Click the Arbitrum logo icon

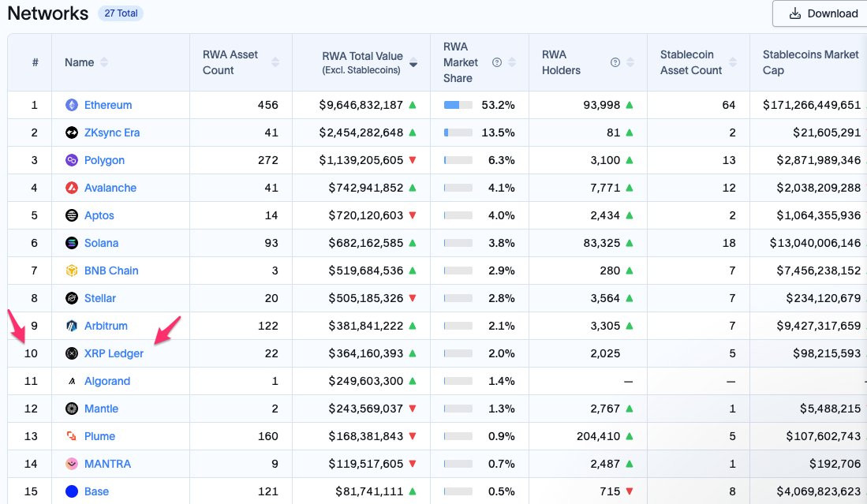point(72,326)
